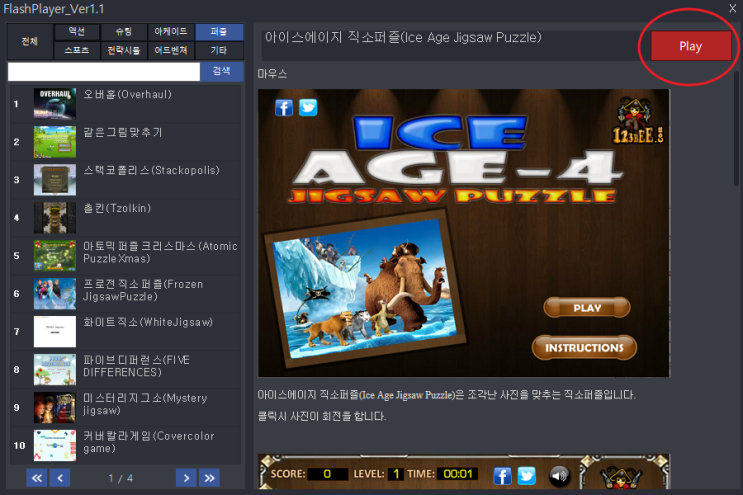
Task: Click Facebook icon in bottom score bar
Action: pyautogui.click(x=502, y=476)
